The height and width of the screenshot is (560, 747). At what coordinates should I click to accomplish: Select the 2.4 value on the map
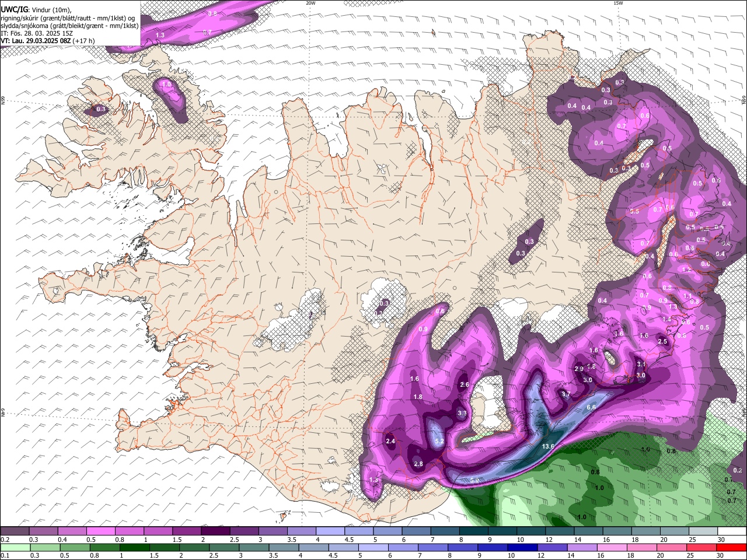(x=390, y=442)
